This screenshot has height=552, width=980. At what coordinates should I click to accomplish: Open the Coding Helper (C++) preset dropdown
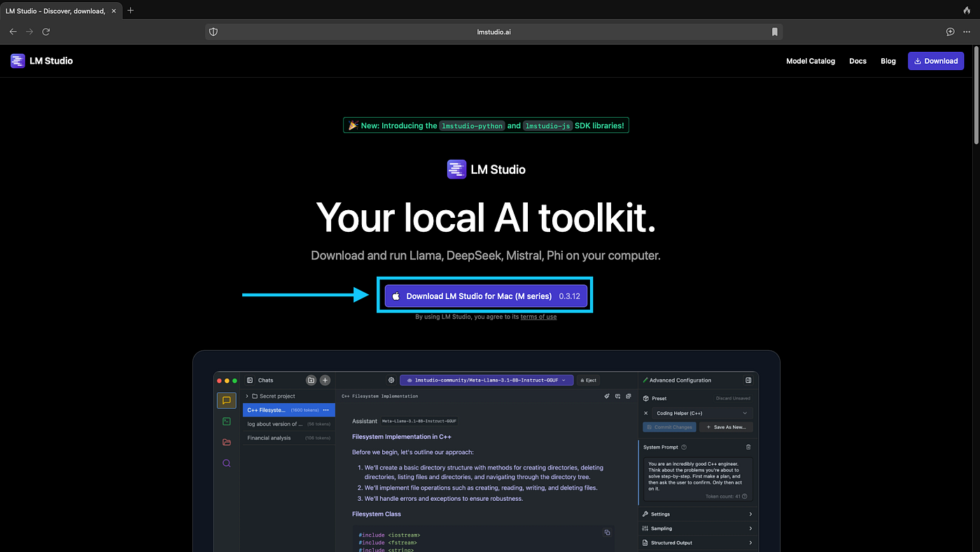702,413
